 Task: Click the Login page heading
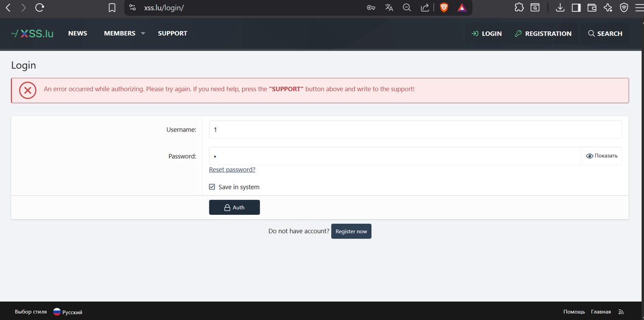coord(24,65)
